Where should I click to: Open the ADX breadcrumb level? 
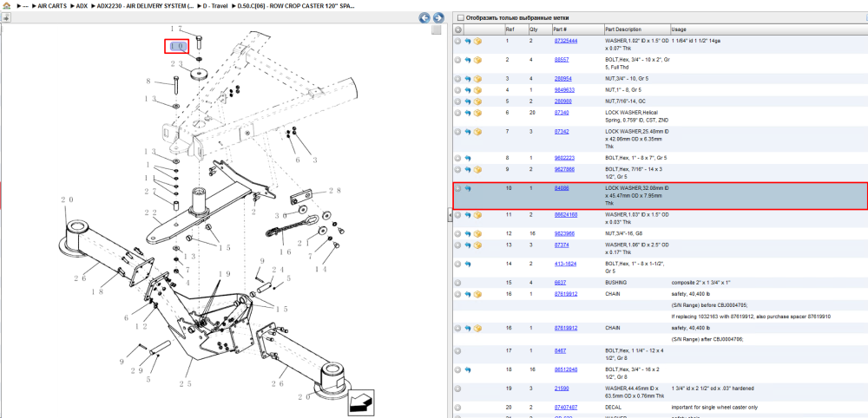82,5
